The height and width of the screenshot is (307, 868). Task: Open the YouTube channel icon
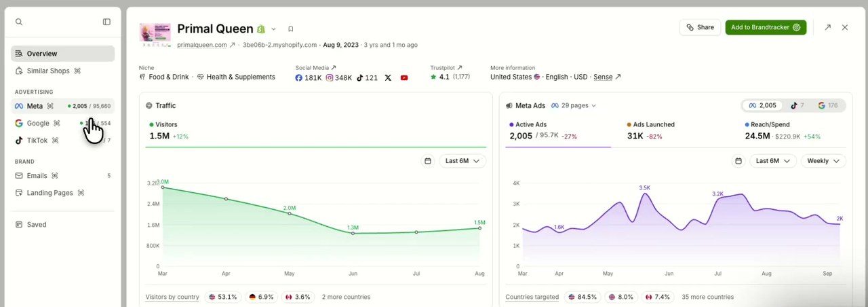404,77
